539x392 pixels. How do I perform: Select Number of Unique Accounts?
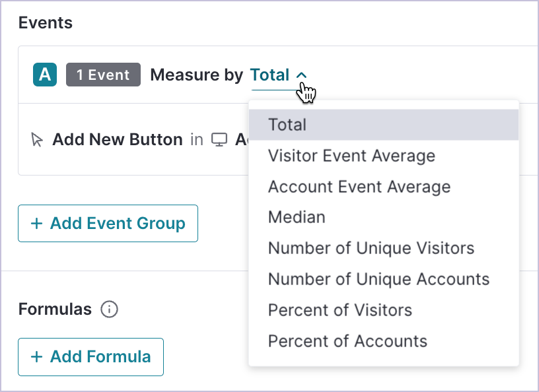coord(384,279)
